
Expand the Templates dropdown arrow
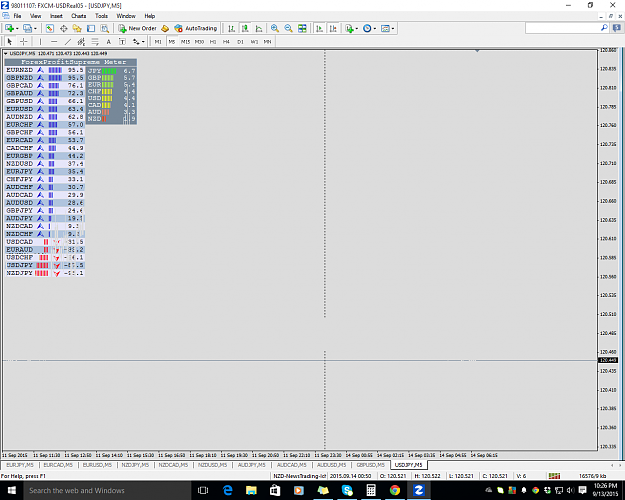[393, 28]
